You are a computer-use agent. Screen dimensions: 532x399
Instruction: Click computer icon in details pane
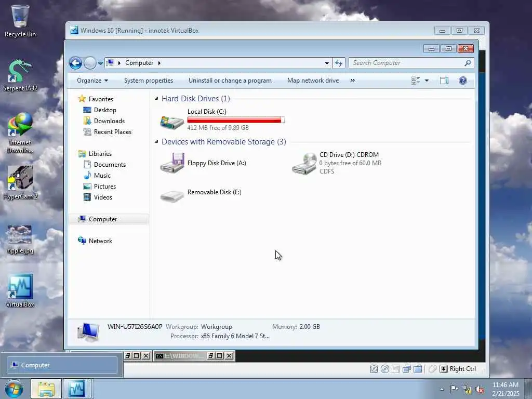coord(88,332)
